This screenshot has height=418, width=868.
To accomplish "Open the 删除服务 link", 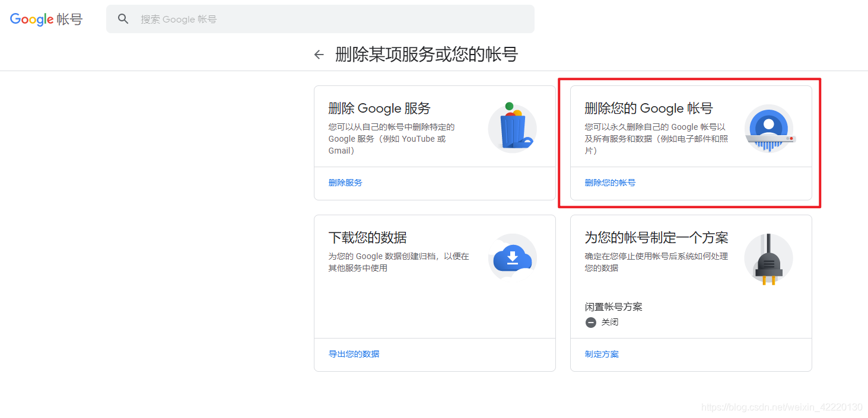I will coord(345,183).
